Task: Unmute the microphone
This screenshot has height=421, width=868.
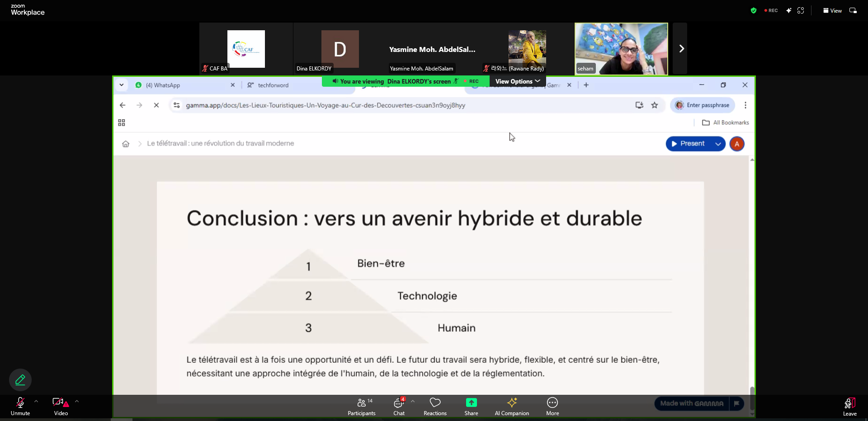Action: coord(20,406)
